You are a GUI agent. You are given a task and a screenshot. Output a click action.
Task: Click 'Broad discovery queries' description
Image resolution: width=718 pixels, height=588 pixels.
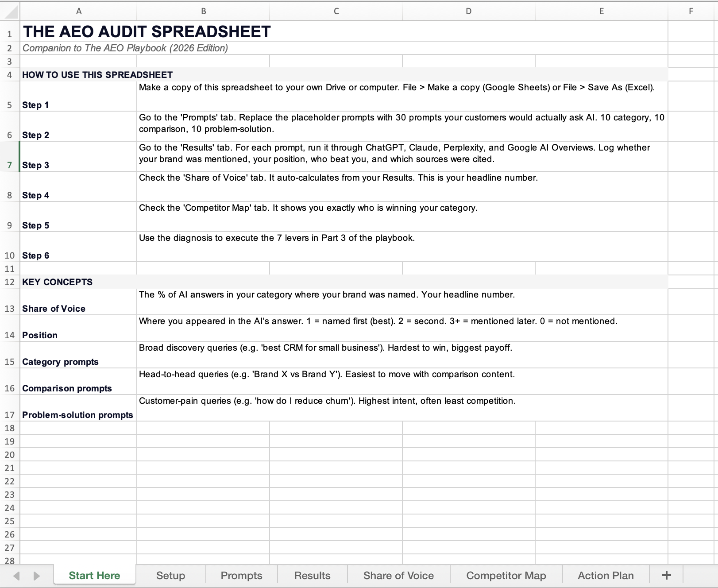325,348
